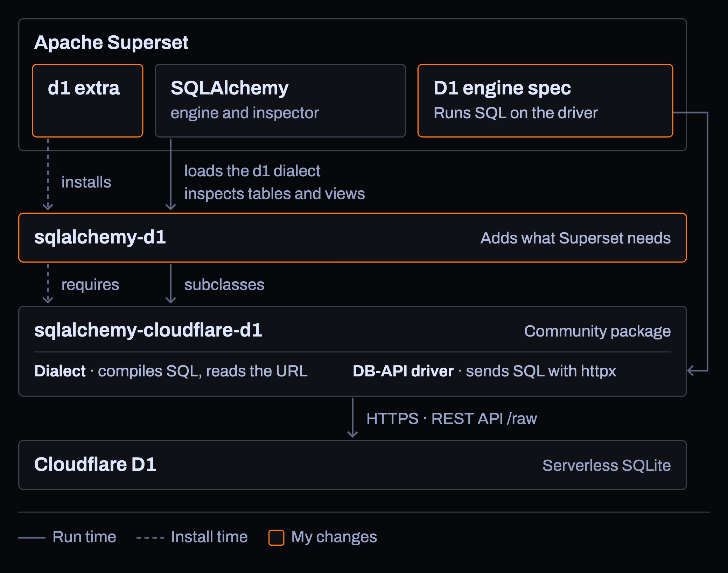The width and height of the screenshot is (728, 573).
Task: Click 'sends SQL with httpx' text
Action: tap(541, 371)
